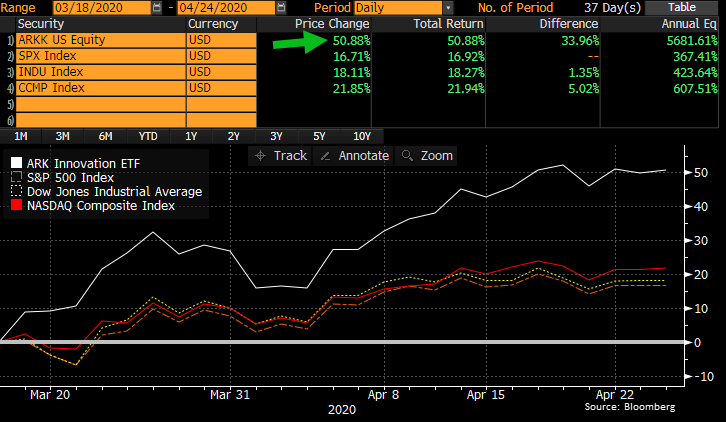Image resolution: width=726 pixels, height=422 pixels.
Task: Click the 18.27% total return value
Action: (x=466, y=73)
